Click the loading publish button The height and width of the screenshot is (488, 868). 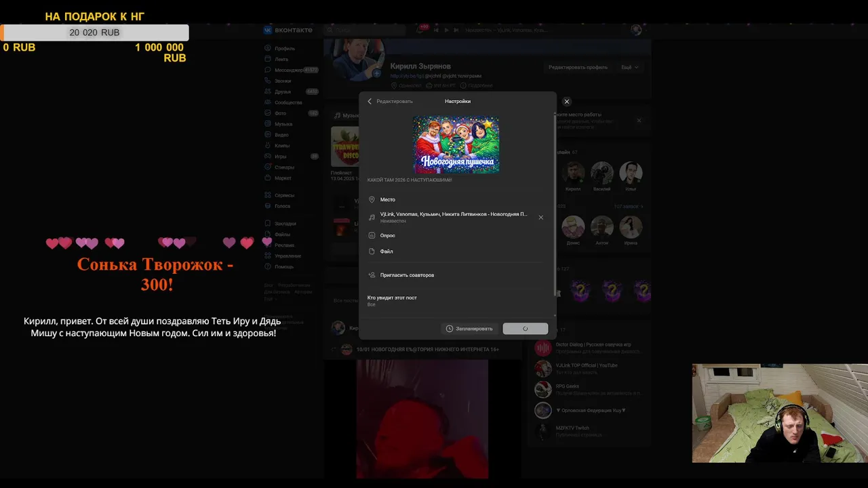(x=526, y=329)
